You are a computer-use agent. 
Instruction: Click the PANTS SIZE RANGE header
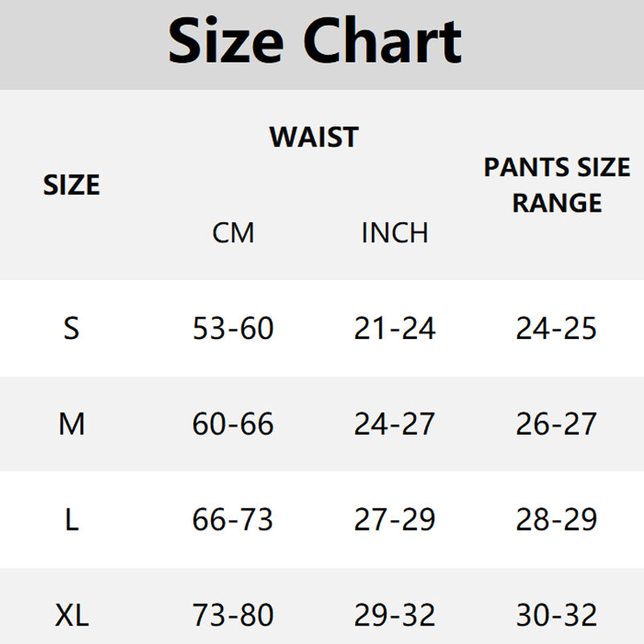point(556,185)
